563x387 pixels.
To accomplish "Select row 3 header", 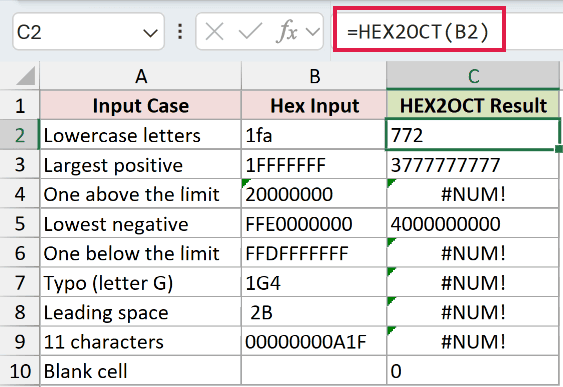I will tap(20, 164).
